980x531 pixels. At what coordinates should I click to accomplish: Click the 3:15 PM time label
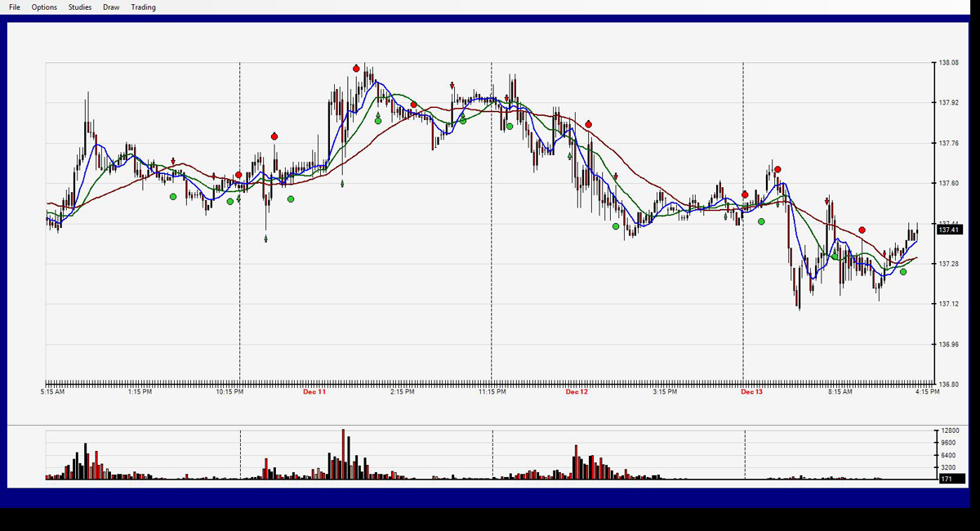point(665,392)
